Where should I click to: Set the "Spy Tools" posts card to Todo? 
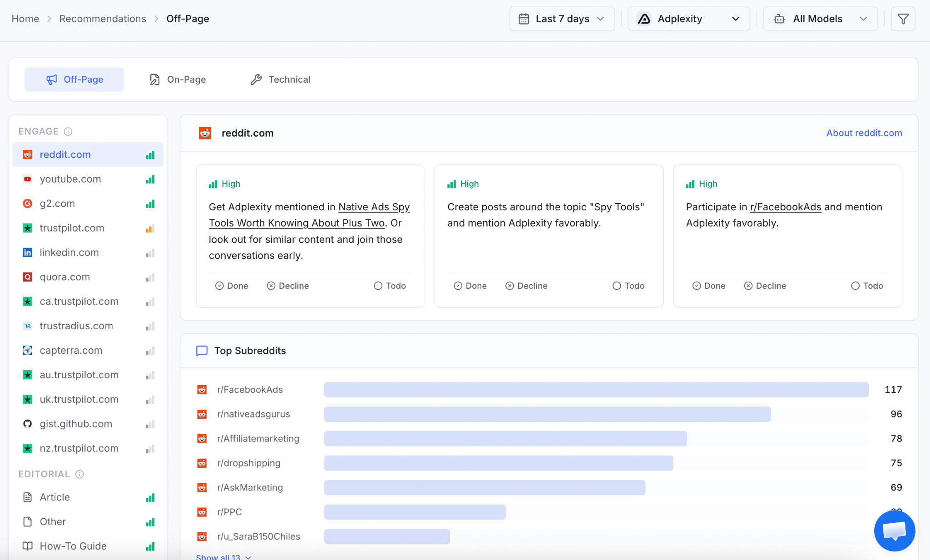click(628, 286)
